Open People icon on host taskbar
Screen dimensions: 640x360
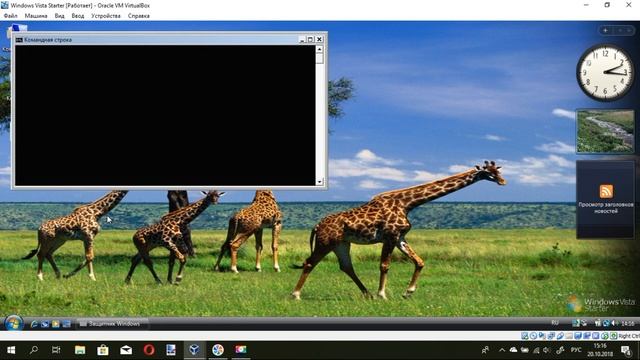485,350
